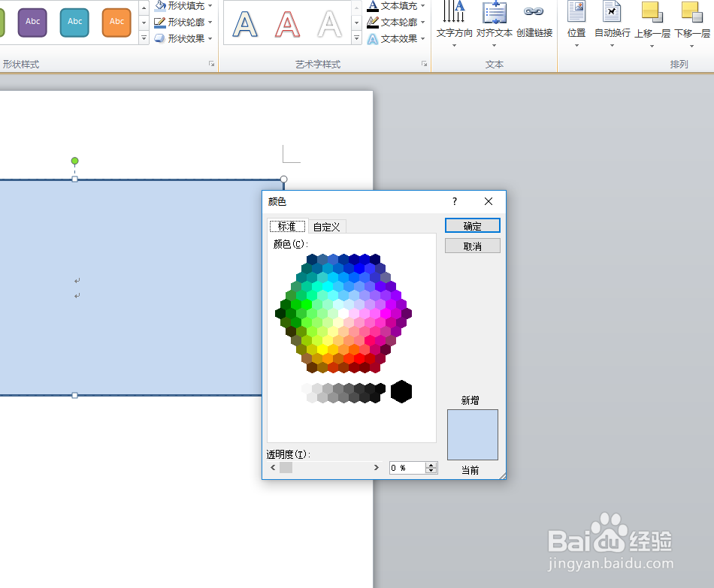The image size is (714, 588).
Task: Click the 文本填充 icon
Action: pyautogui.click(x=373, y=5)
